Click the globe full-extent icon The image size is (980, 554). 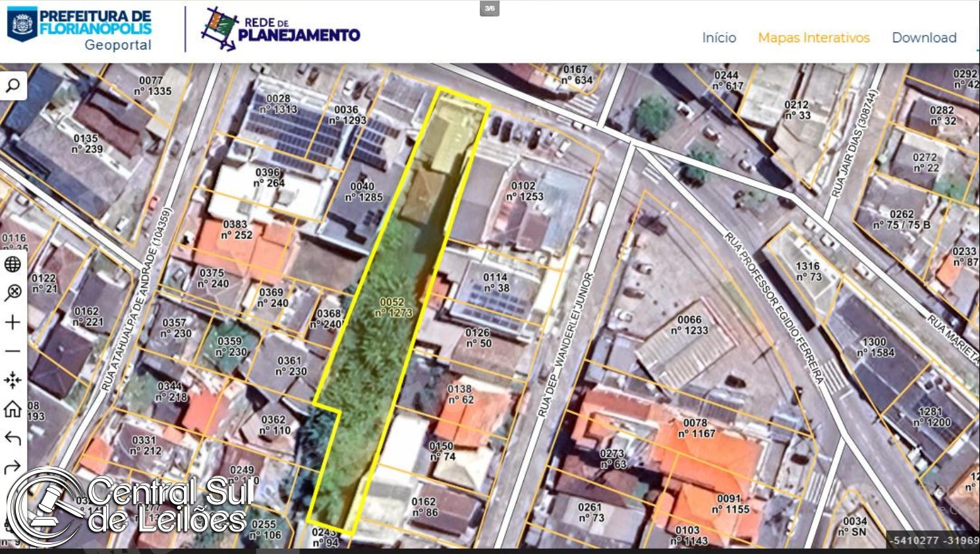(x=13, y=264)
